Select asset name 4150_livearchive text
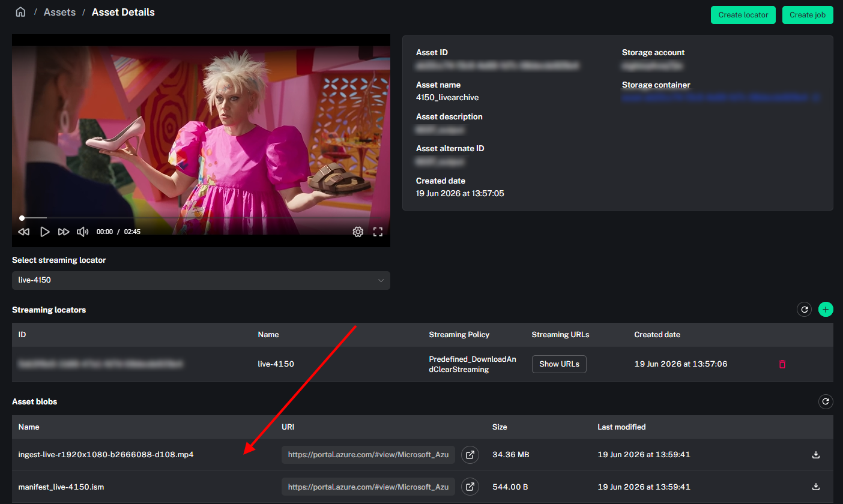Viewport: 843px width, 504px height. [x=447, y=97]
